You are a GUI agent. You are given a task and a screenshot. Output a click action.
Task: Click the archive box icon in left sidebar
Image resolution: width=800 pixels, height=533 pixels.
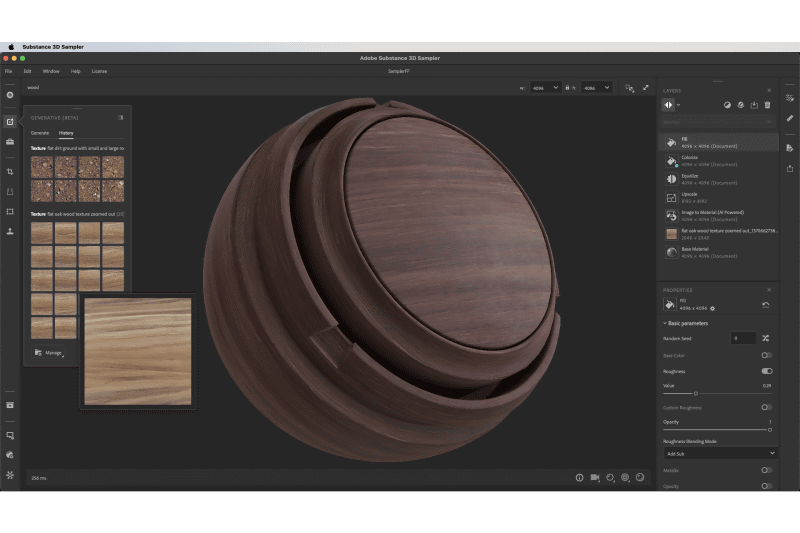(10, 405)
